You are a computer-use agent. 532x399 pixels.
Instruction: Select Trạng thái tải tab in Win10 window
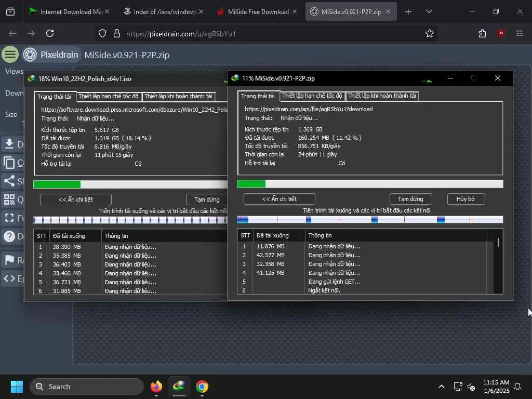tap(54, 96)
